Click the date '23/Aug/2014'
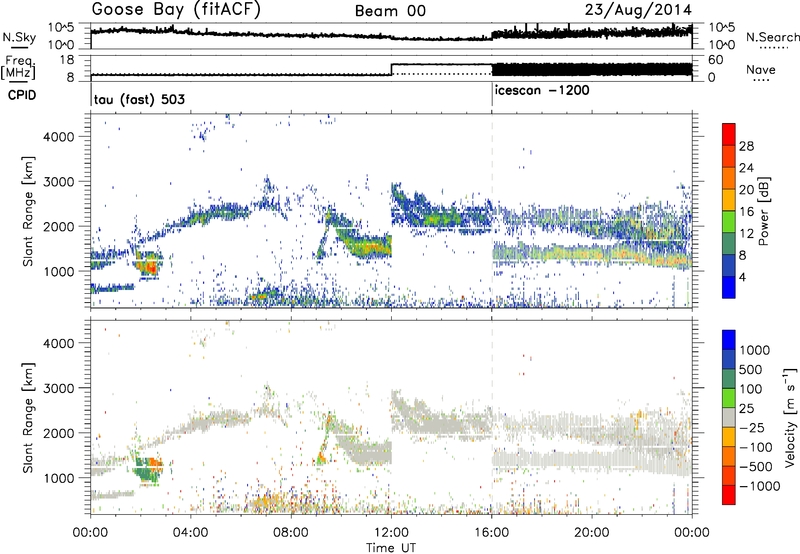Image resolution: width=800 pixels, height=554 pixels. coord(638,10)
